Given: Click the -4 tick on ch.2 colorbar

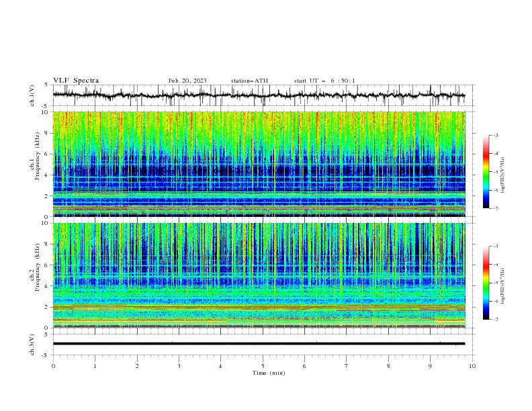Looking at the screenshot, I should tap(496, 265).
